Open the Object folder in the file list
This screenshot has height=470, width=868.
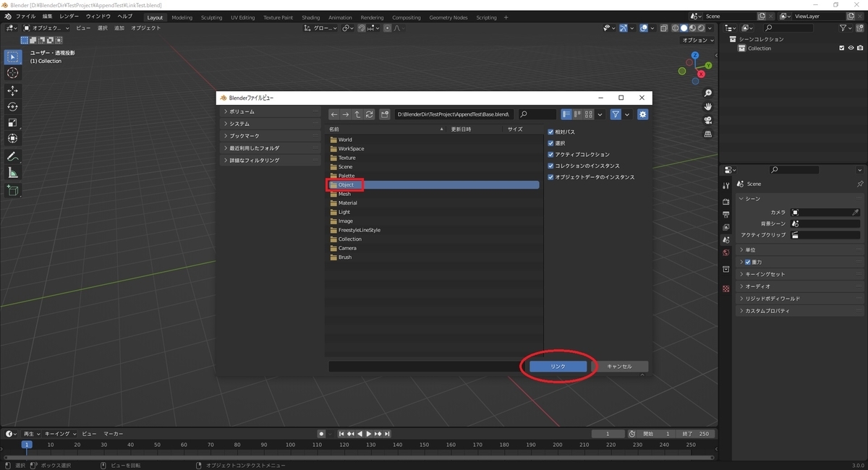click(433, 185)
